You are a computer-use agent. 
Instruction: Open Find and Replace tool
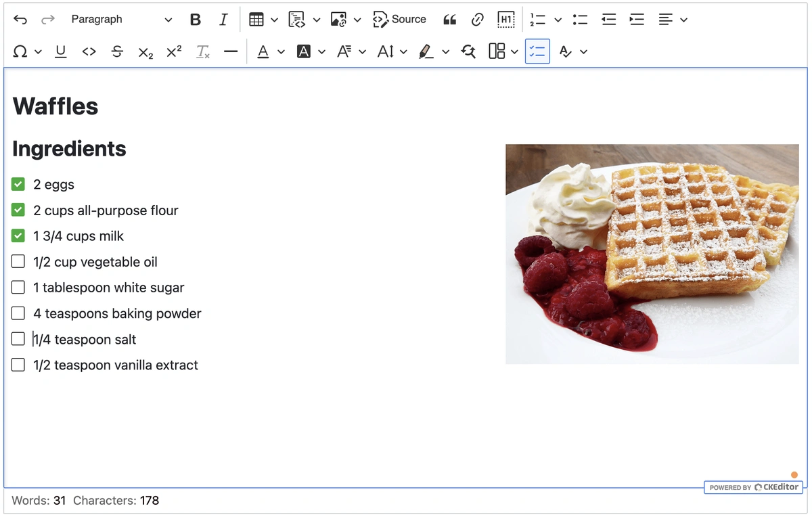pos(468,51)
